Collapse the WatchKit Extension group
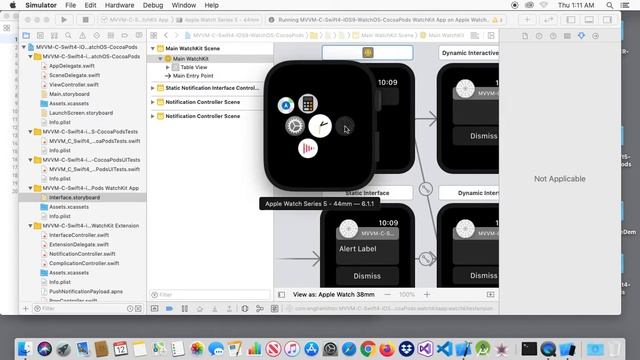 pos(30,225)
